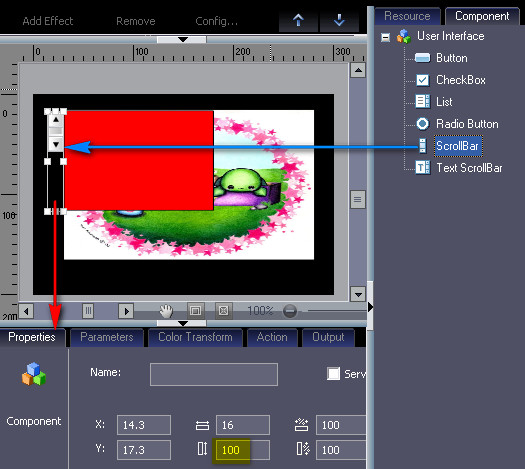Switch to the Resource tab
Screen dimensions: 525x469
(x=407, y=16)
